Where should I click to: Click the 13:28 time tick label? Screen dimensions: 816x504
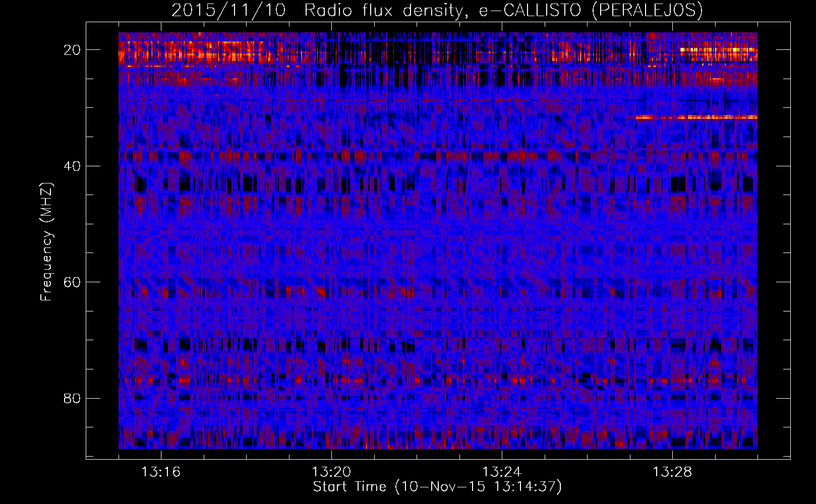click(x=672, y=472)
